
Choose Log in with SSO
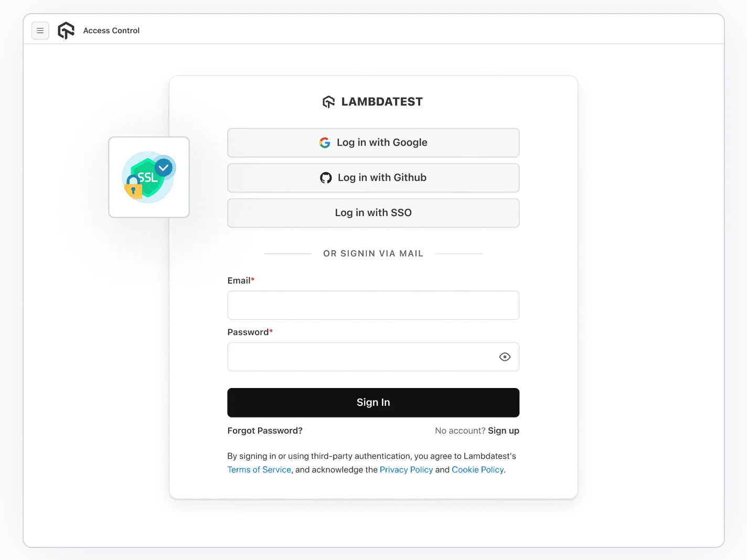[x=373, y=213]
